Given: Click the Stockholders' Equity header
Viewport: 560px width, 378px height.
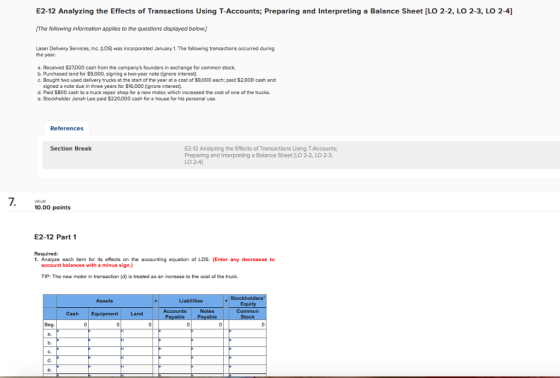Looking at the screenshot, I should [x=248, y=301].
